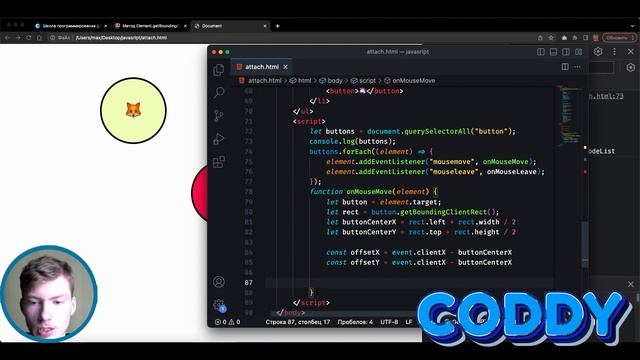Click line number 87 in the gutter
Viewport: 640px width, 360px height.
(249, 282)
